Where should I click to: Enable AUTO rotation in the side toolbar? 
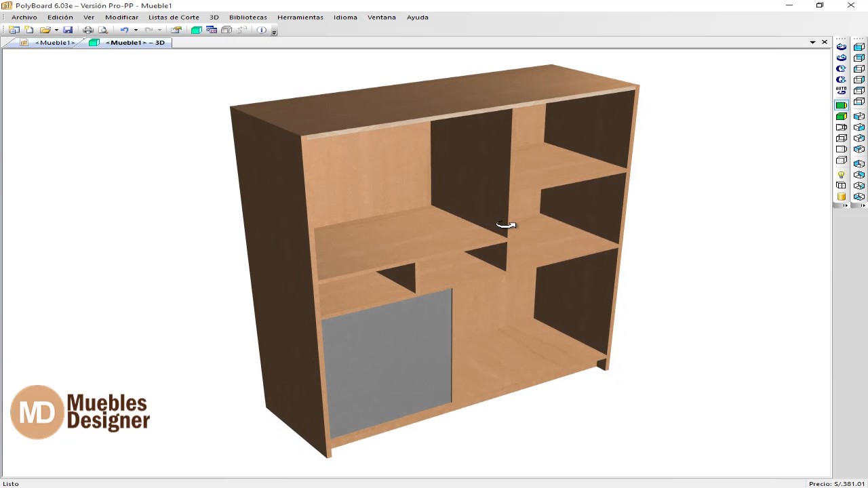[x=842, y=89]
